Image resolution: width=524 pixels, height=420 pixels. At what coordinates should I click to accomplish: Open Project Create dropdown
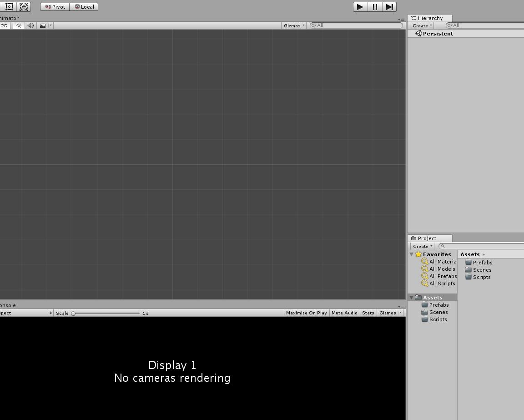pyautogui.click(x=423, y=246)
